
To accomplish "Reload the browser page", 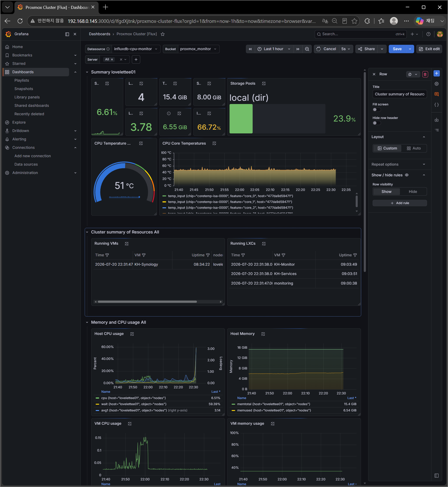I will click(x=20, y=21).
